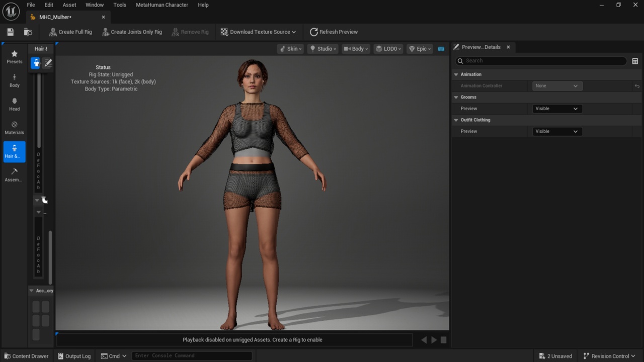Close the MHC_Mulher tab
The image size is (644, 362).
pyautogui.click(x=104, y=17)
